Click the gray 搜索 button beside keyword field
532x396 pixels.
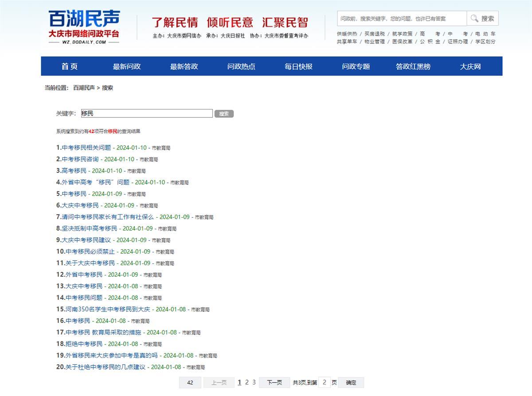(224, 114)
